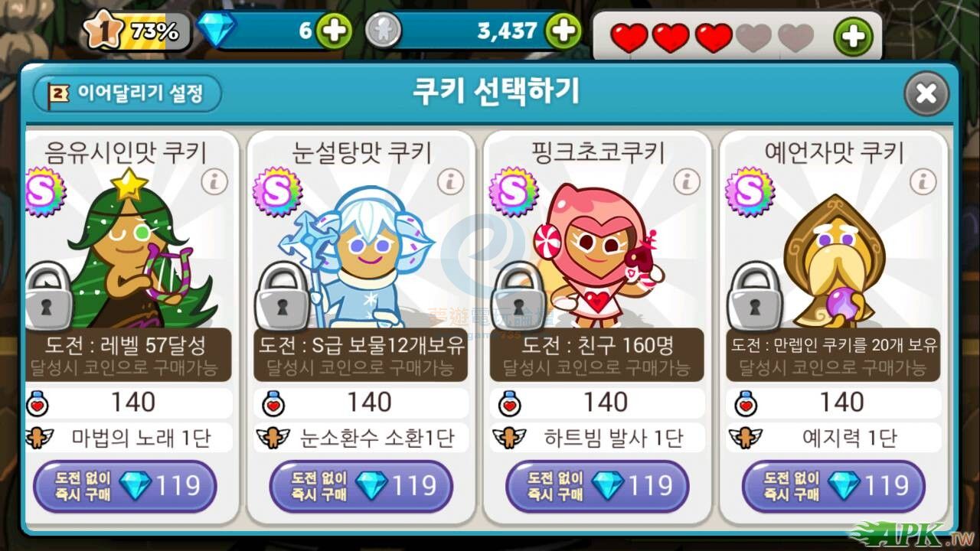Add more hearts with plus icon
This screenshot has height=551, width=980.
click(854, 36)
